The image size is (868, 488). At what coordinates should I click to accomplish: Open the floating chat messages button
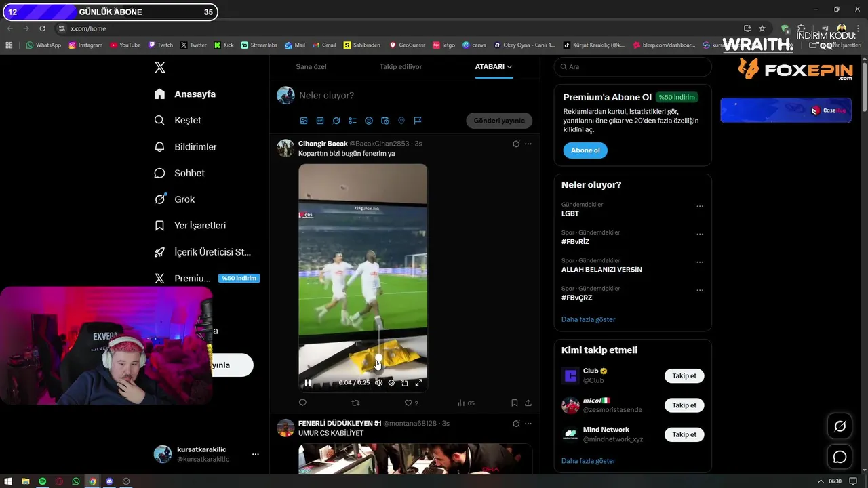(x=840, y=457)
